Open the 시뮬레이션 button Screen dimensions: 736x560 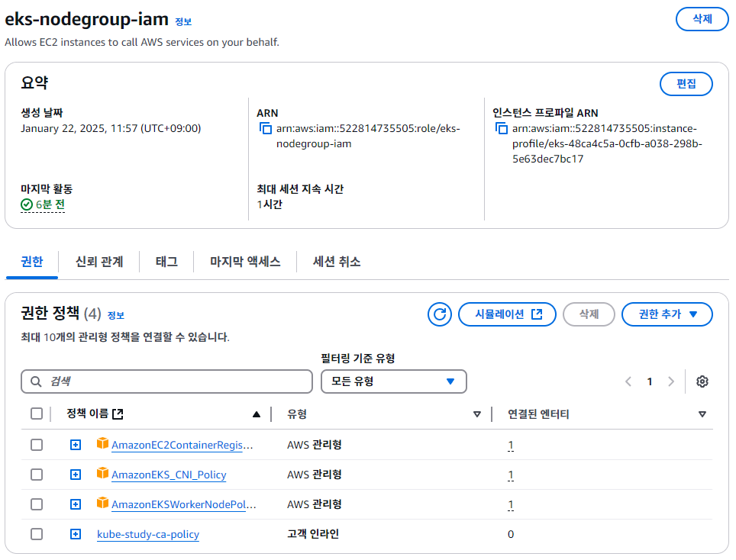point(507,314)
